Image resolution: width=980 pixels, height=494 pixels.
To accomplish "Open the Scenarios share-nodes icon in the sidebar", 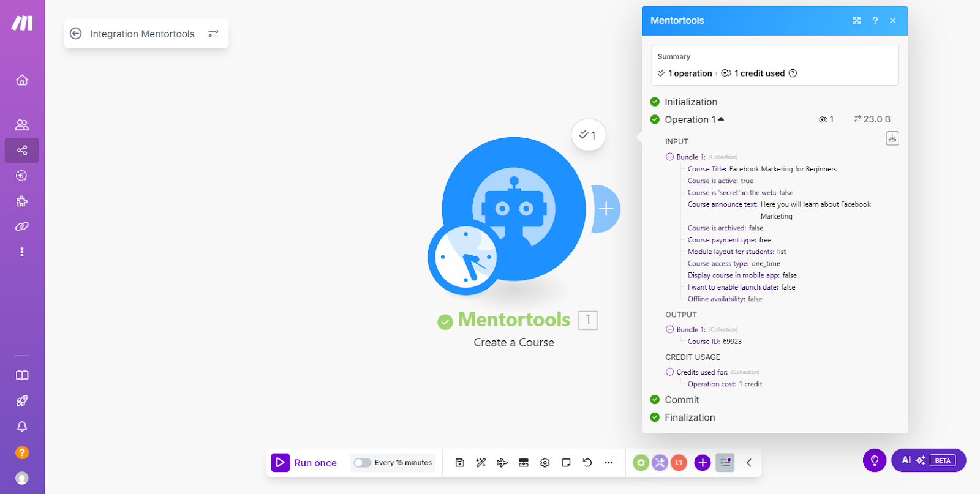I will tap(22, 150).
